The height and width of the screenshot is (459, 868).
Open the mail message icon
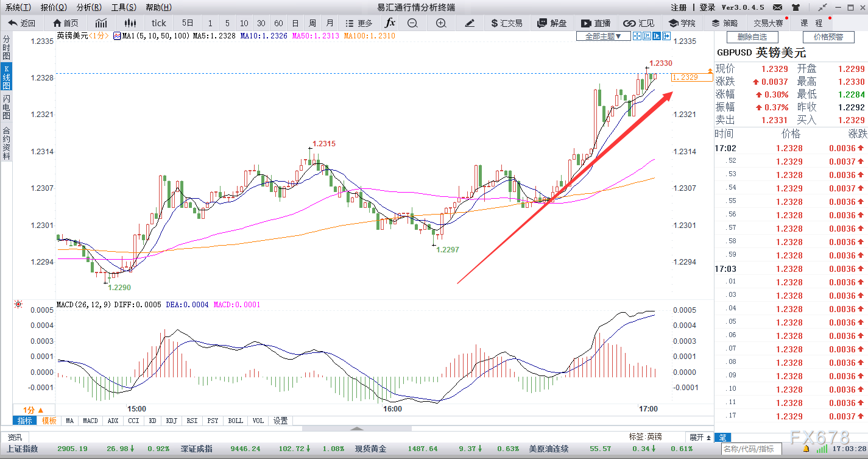pos(777,7)
